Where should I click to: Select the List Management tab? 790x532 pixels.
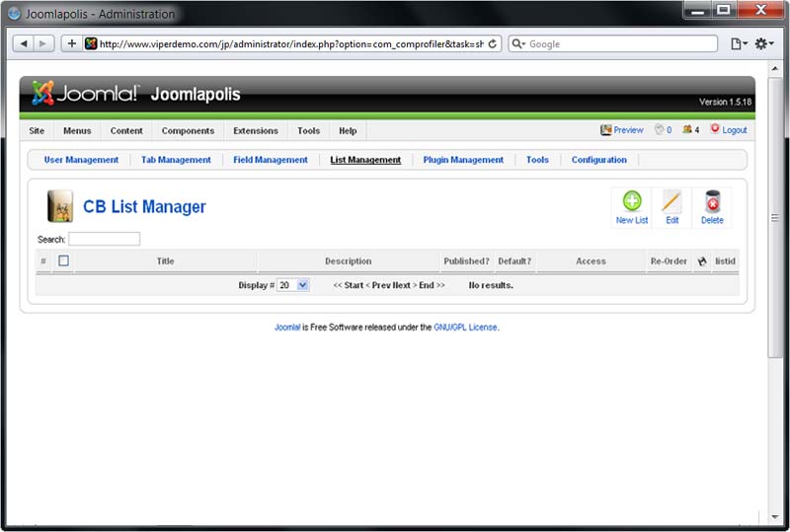click(x=365, y=160)
